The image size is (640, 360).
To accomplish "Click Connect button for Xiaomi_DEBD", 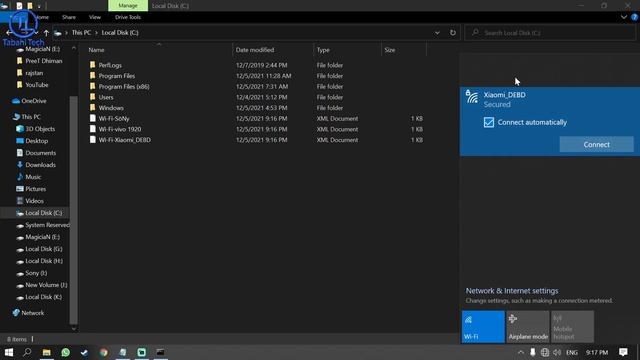I will pos(596,144).
